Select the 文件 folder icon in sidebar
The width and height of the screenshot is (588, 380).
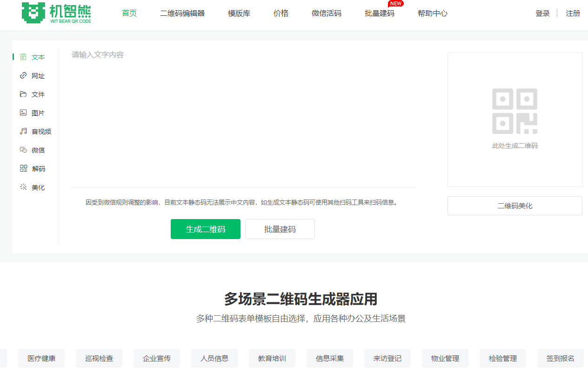point(23,94)
